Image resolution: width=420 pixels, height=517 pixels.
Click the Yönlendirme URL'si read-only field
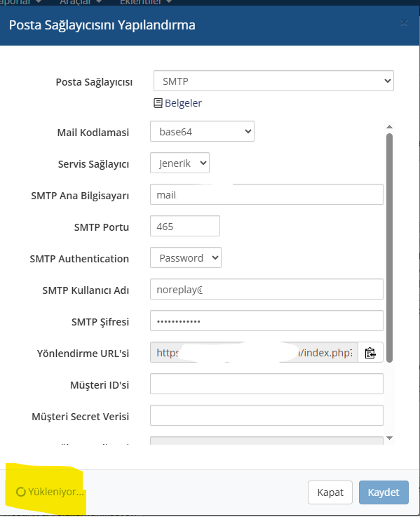pyautogui.click(x=254, y=352)
